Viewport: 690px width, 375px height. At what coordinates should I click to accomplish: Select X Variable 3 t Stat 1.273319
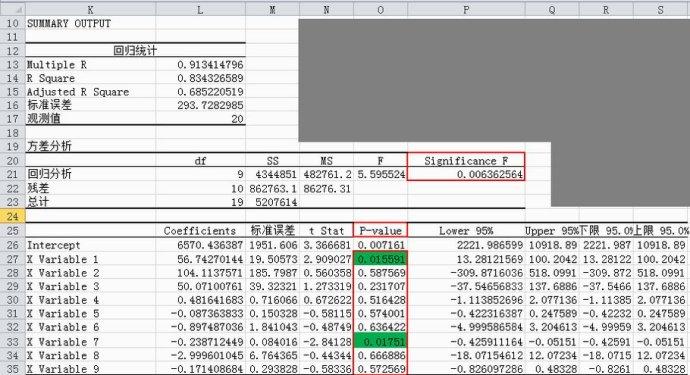click(327, 287)
